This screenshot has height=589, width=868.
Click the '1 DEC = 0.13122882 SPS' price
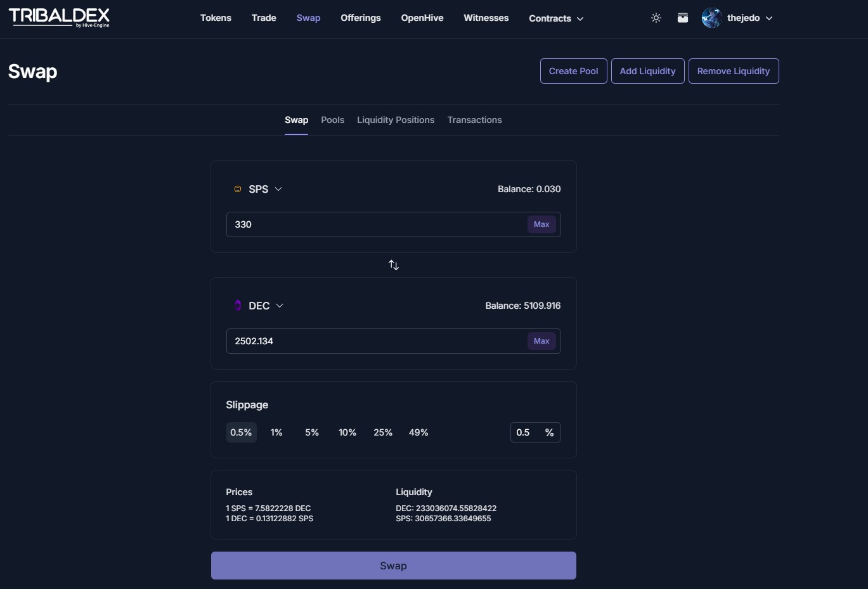(x=269, y=519)
